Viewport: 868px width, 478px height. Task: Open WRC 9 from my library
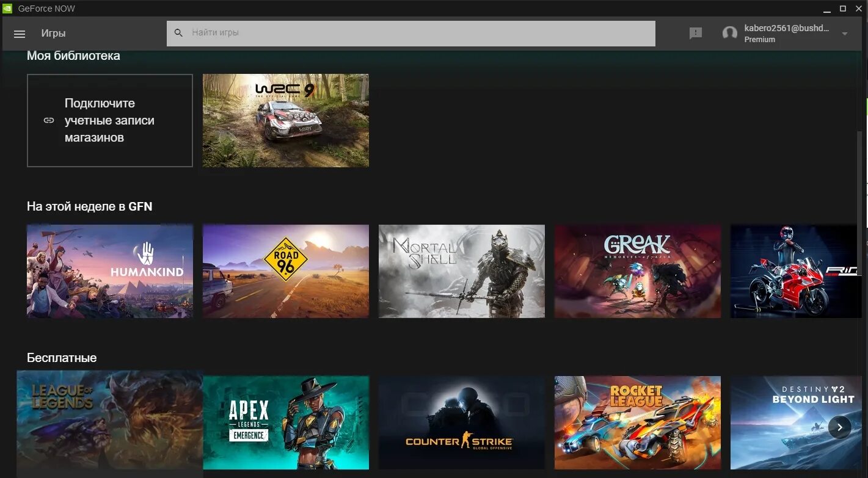point(286,121)
